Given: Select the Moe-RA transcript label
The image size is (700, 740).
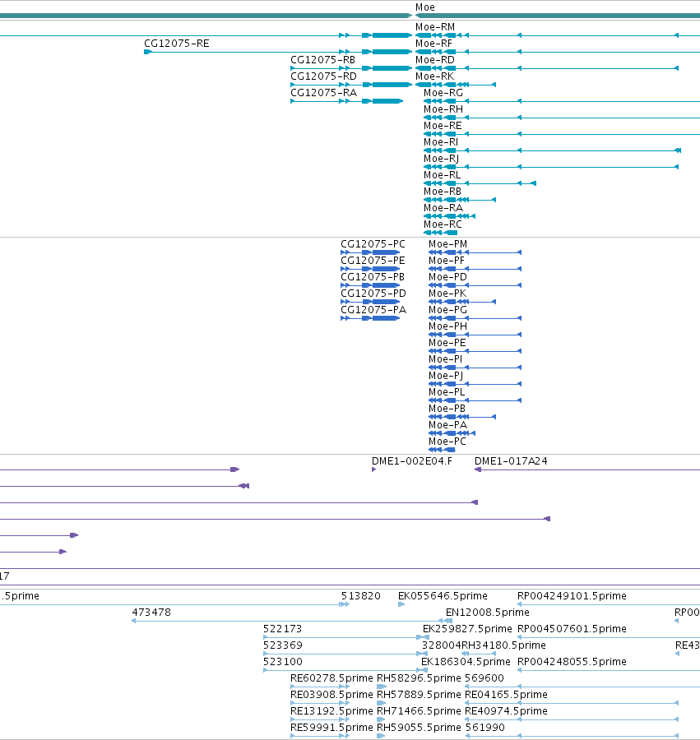Looking at the screenshot, I should point(443,208).
